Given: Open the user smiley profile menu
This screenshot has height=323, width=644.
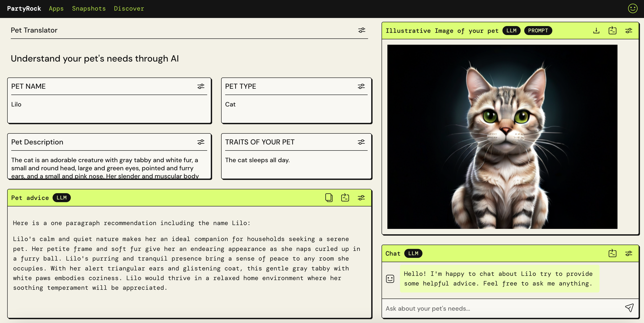Looking at the screenshot, I should point(633,9).
